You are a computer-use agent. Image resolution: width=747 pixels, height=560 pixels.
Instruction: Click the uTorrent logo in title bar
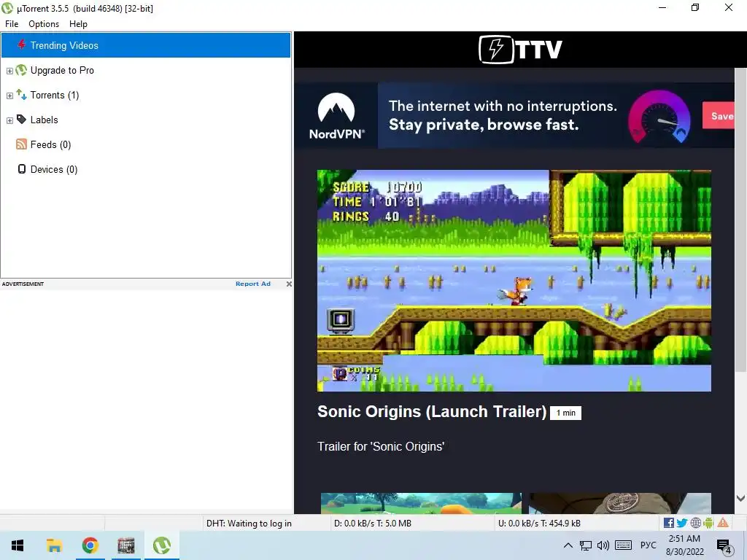(x=7, y=8)
